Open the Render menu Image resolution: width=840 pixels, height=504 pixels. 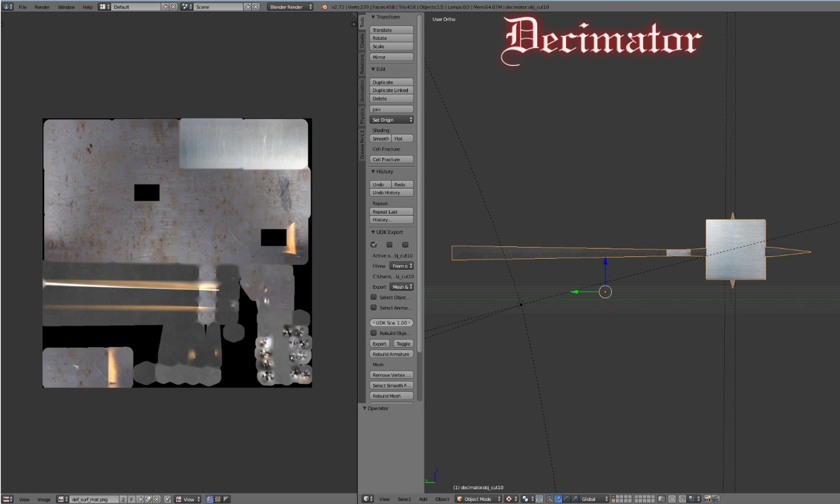[x=42, y=7]
